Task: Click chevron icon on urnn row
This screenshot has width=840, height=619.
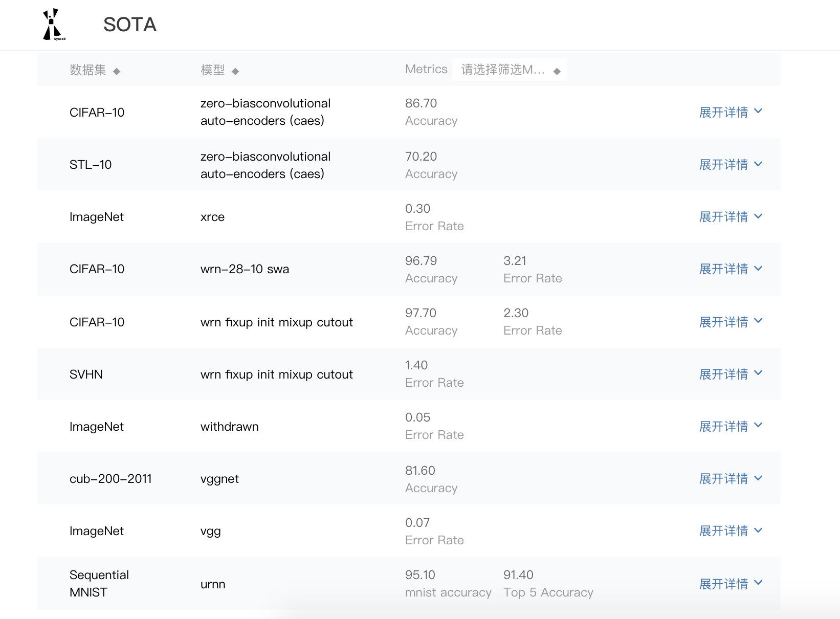Action: [758, 583]
